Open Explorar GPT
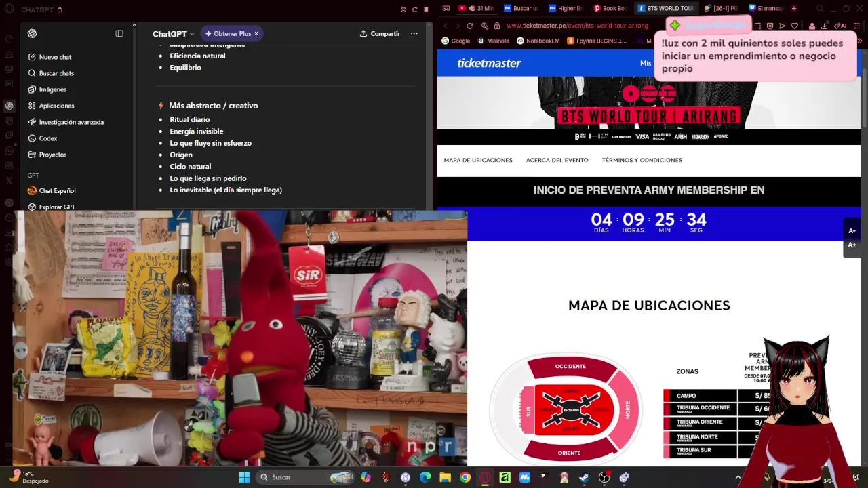 point(52,207)
